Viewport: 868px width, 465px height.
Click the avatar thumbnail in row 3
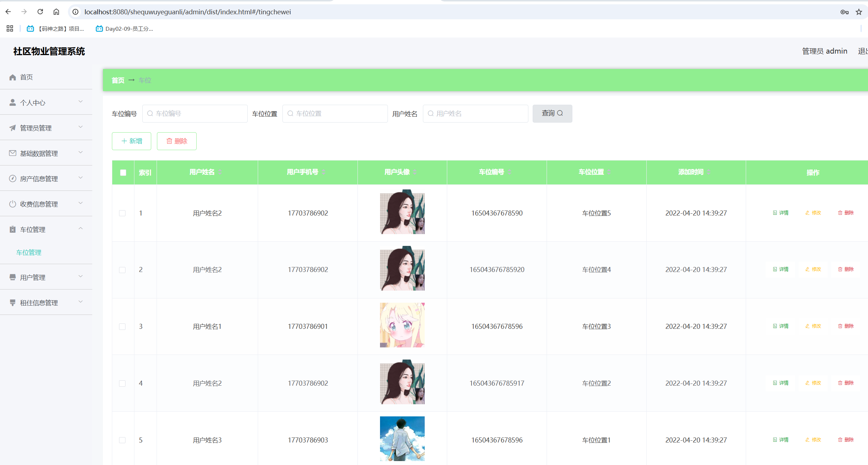[402, 325]
